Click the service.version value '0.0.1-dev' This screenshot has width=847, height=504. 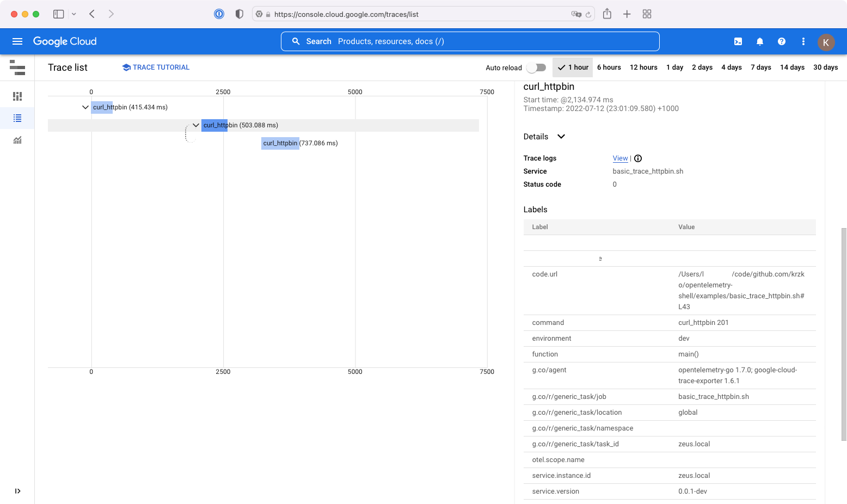tap(692, 491)
